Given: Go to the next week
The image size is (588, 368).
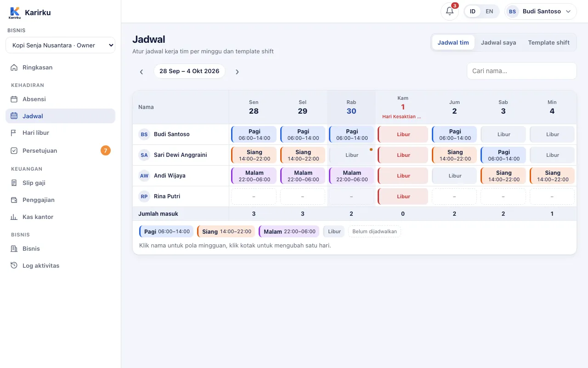Looking at the screenshot, I should click(237, 72).
